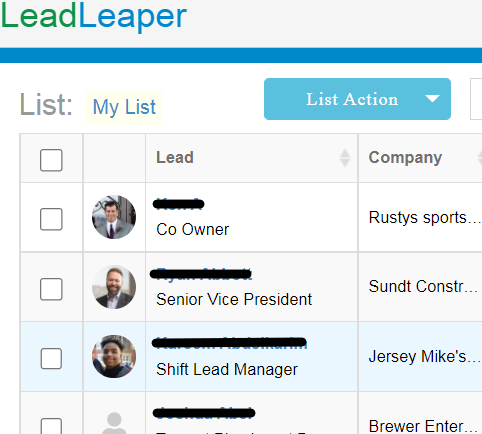Click the gray placeholder avatar icon

pos(114,423)
